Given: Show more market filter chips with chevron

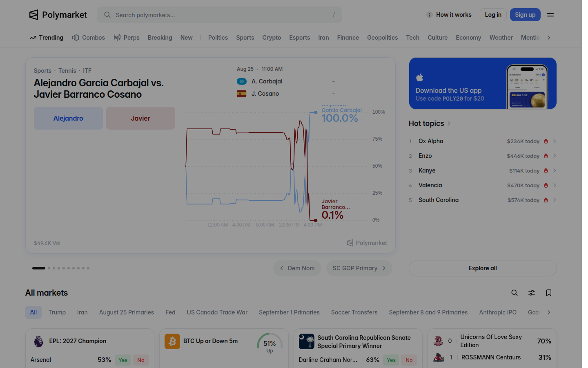Looking at the screenshot, I should click(549, 312).
